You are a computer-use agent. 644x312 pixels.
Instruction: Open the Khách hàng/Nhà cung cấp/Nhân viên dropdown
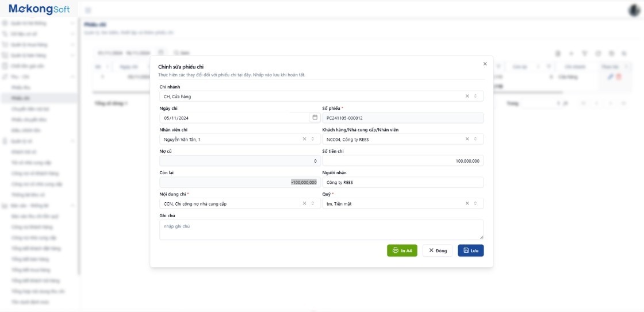click(476, 139)
